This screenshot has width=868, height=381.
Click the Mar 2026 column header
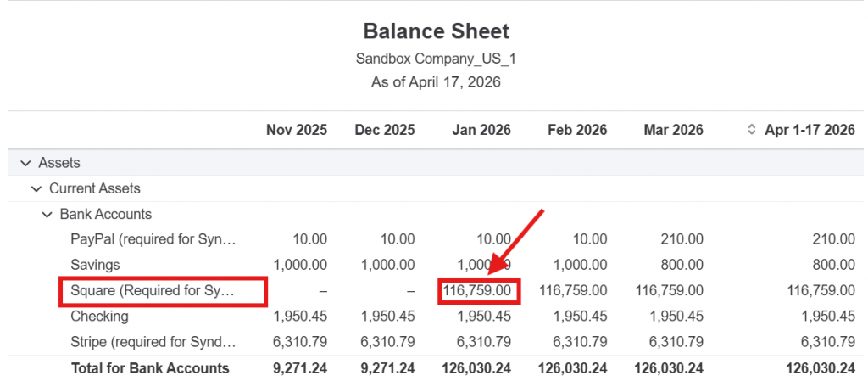point(672,131)
